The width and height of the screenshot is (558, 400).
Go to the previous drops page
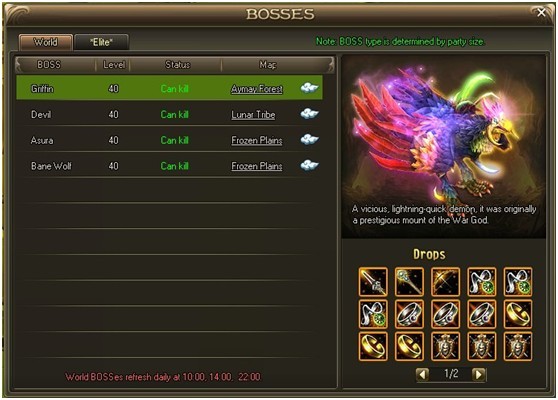[423, 374]
